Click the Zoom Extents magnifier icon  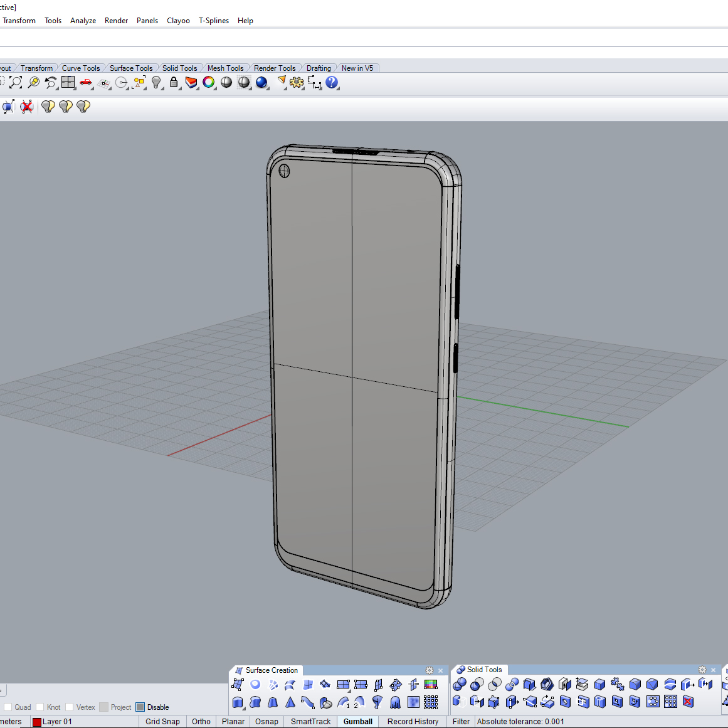click(x=16, y=82)
